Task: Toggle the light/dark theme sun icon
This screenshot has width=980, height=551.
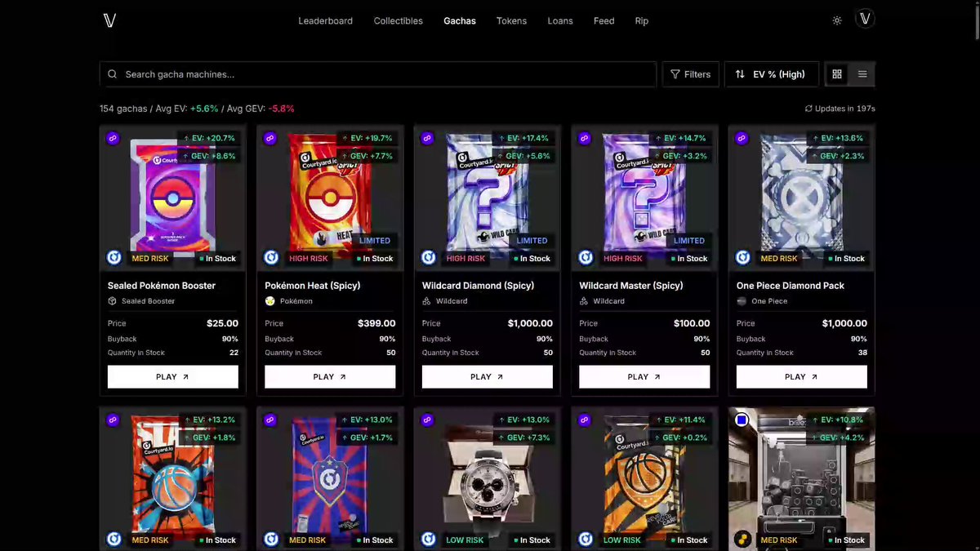Action: (837, 20)
